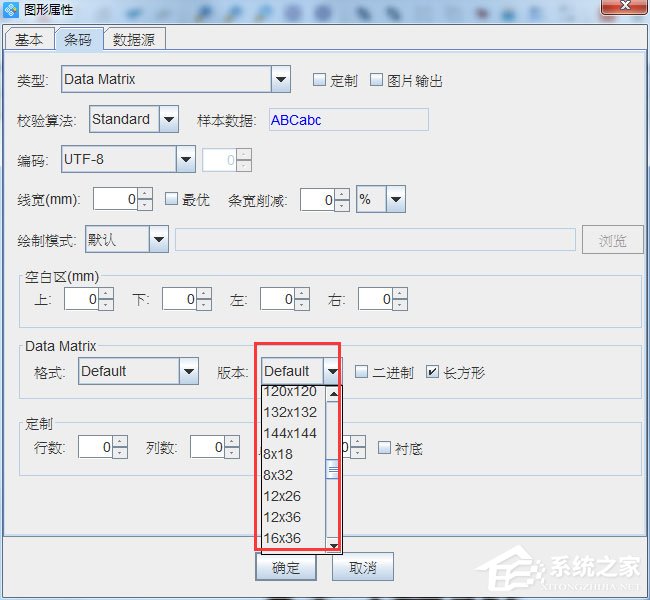The image size is (650, 600).
Task: Increase the 右 margin with up arrow
Action: click(x=400, y=294)
